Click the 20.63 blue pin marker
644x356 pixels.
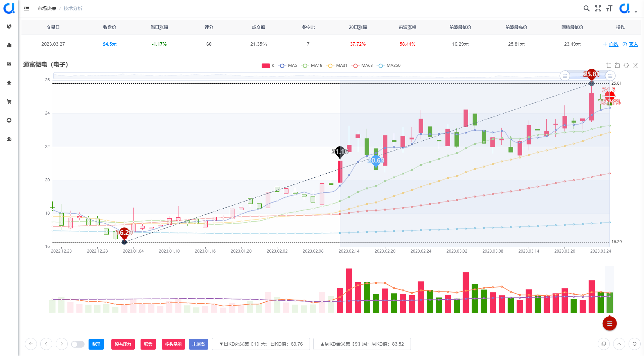pos(376,161)
